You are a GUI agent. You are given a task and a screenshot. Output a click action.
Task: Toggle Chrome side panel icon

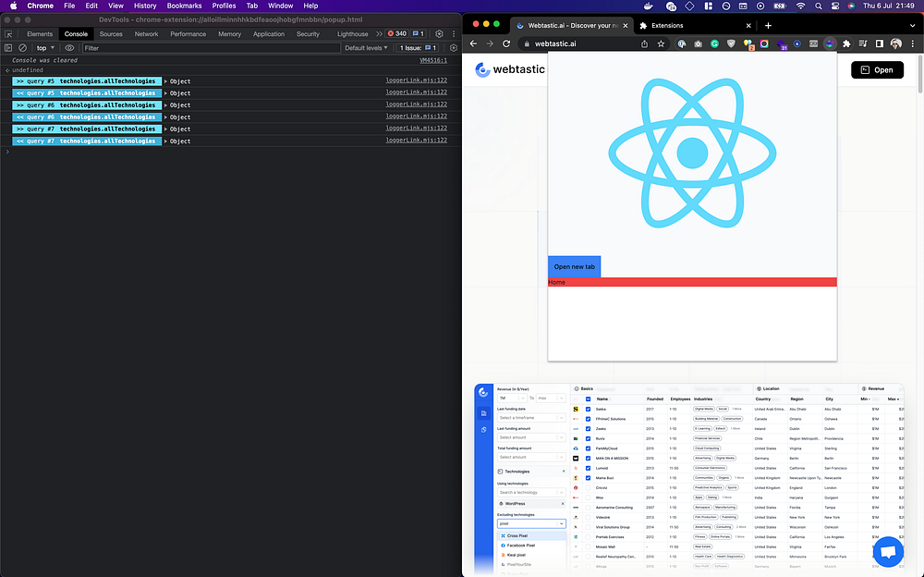coord(880,43)
